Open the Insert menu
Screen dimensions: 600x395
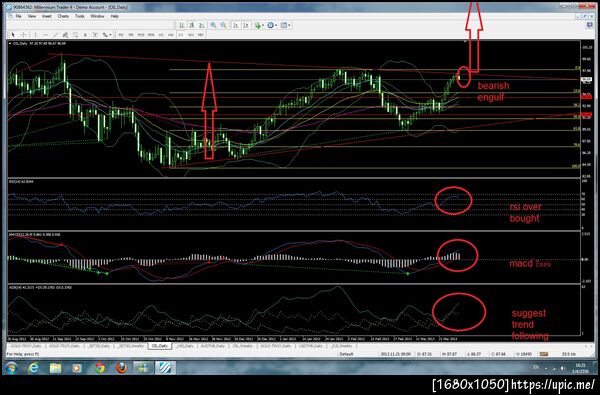[47, 16]
